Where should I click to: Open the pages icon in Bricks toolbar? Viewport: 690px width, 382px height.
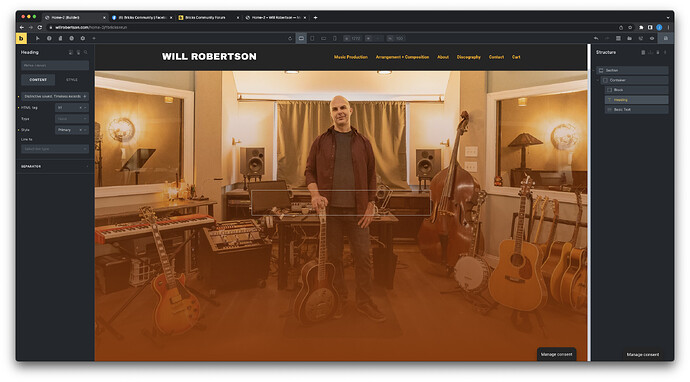(x=60, y=38)
